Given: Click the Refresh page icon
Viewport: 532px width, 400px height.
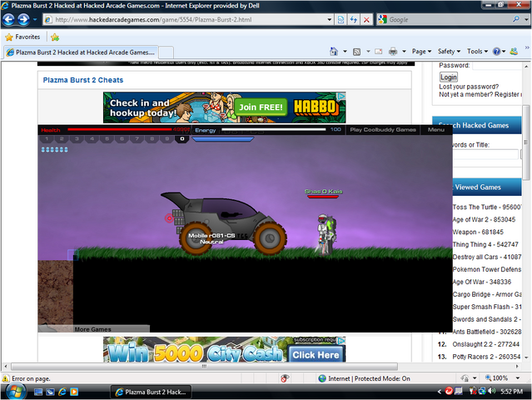Looking at the screenshot, I should pyautogui.click(x=354, y=20).
